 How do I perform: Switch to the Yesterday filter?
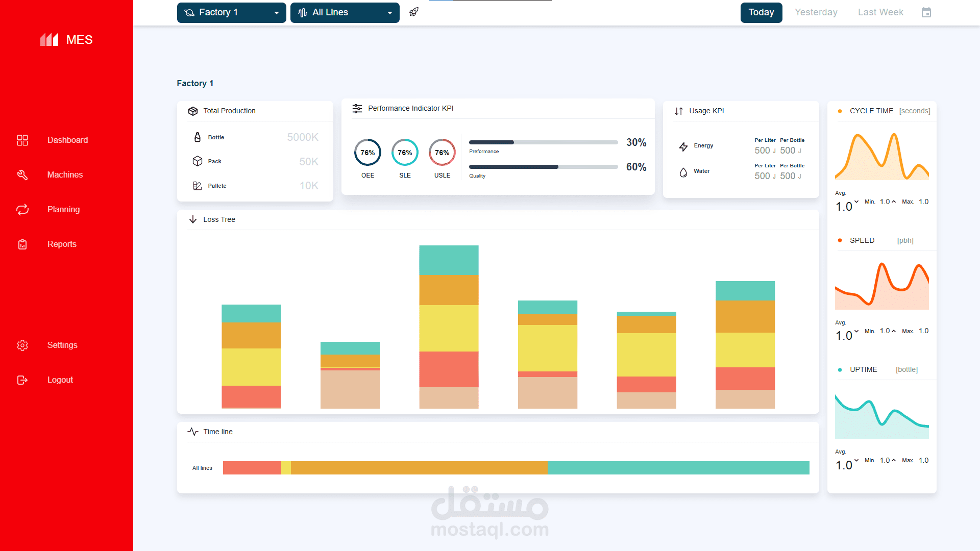pyautogui.click(x=816, y=13)
